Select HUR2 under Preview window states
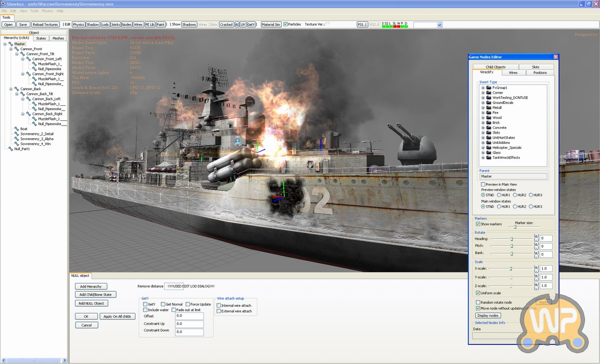The height and width of the screenshot is (364, 600). click(x=515, y=195)
